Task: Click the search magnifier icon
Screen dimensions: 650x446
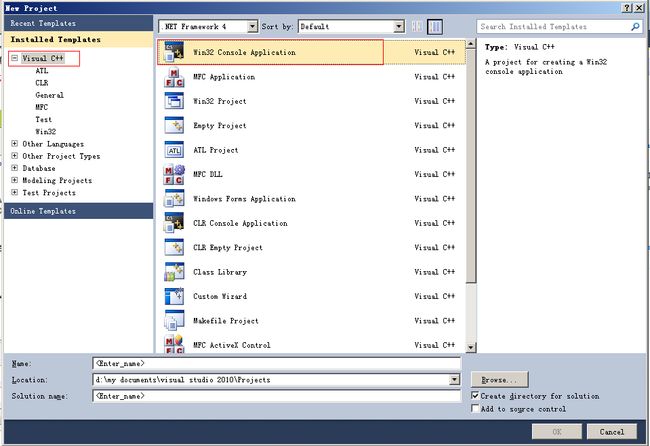Action: coord(635,27)
